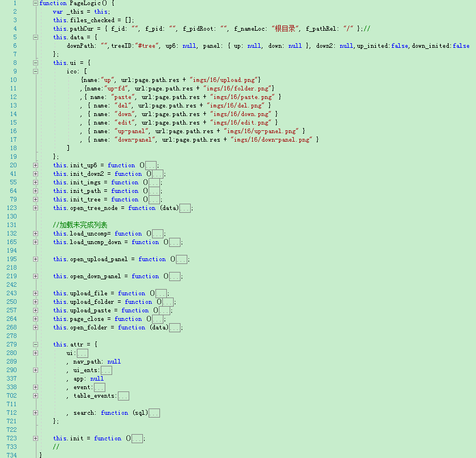Click line number 734 in the gutter

tap(12, 455)
